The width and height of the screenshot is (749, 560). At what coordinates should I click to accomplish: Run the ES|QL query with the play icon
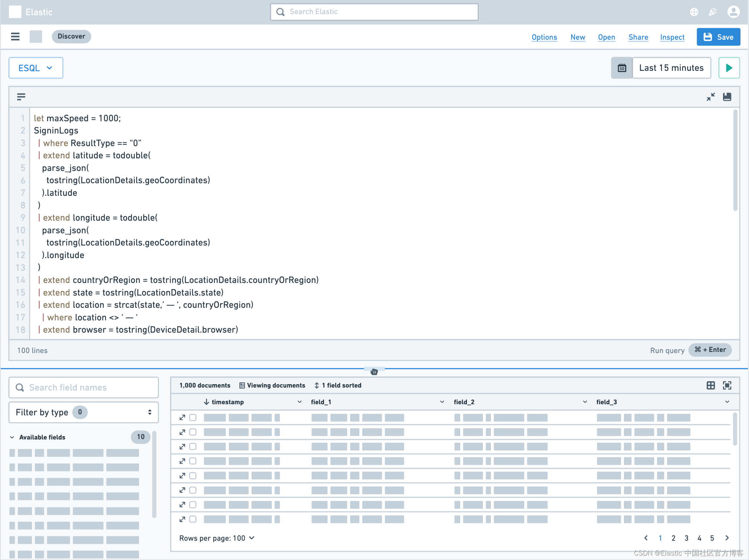pyautogui.click(x=729, y=68)
